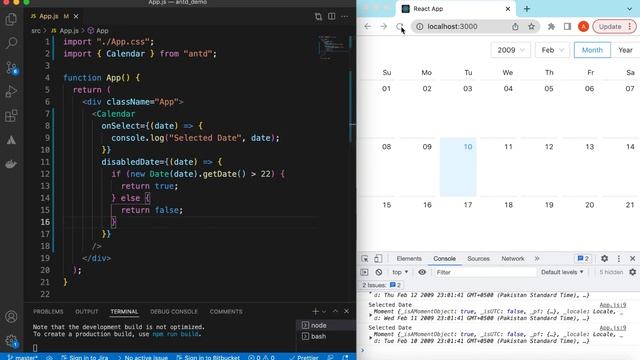Select the App.js editor tab

[x=49, y=16]
